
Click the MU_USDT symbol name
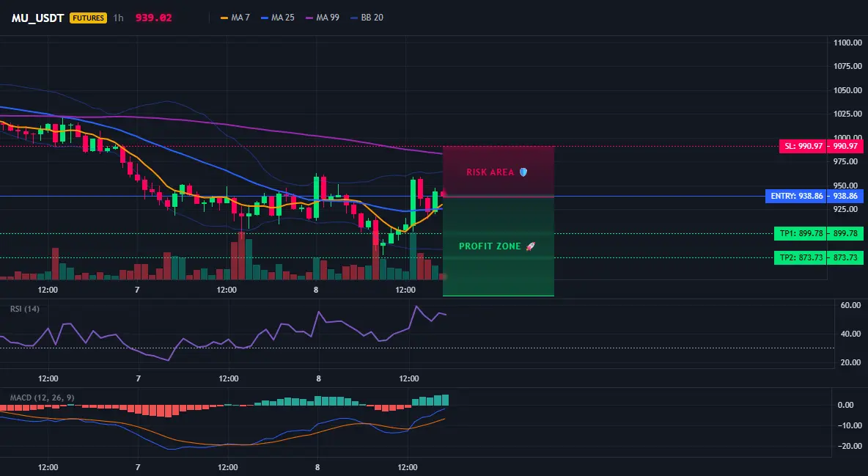click(38, 18)
